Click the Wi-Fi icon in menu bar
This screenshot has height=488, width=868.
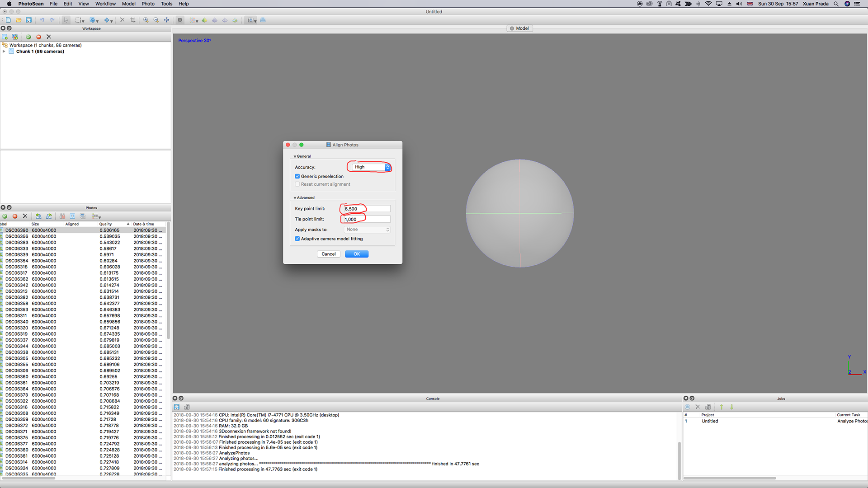(x=708, y=4)
